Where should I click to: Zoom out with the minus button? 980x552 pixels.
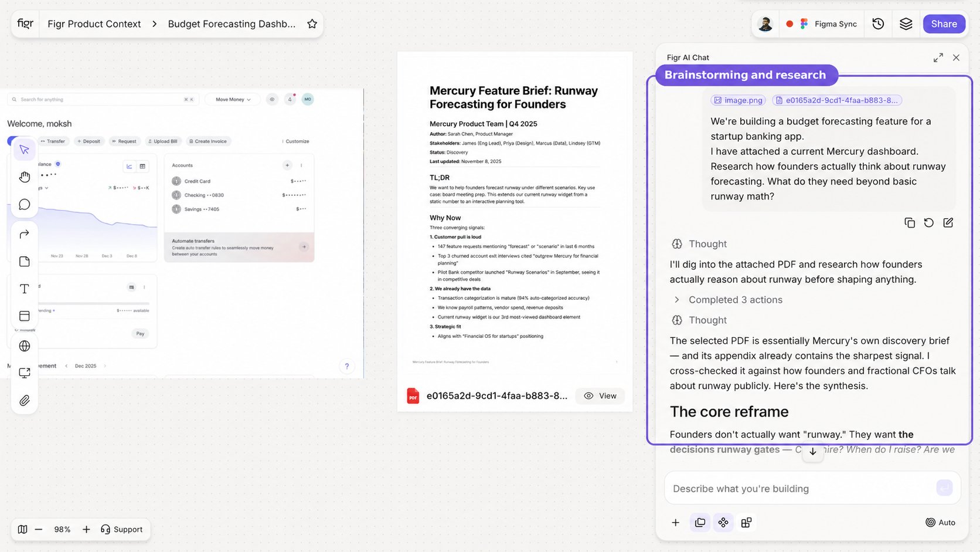(39, 529)
